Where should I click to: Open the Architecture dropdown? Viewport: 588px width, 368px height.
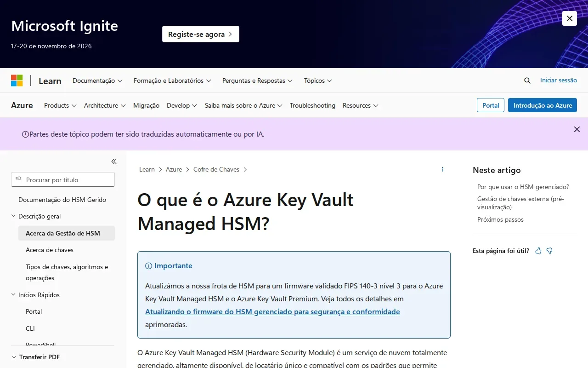(105, 105)
